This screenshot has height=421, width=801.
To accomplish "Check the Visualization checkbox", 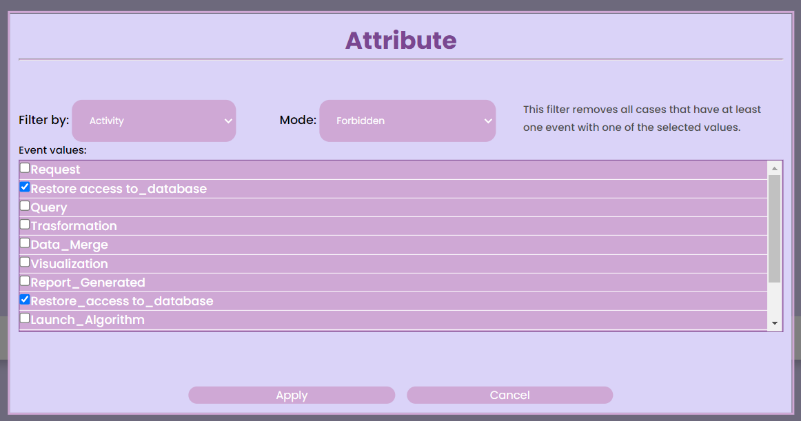I will (25, 262).
